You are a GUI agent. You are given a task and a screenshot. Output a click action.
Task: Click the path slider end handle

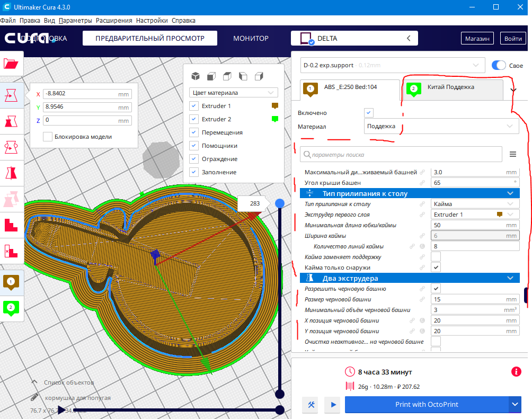(x=280, y=410)
